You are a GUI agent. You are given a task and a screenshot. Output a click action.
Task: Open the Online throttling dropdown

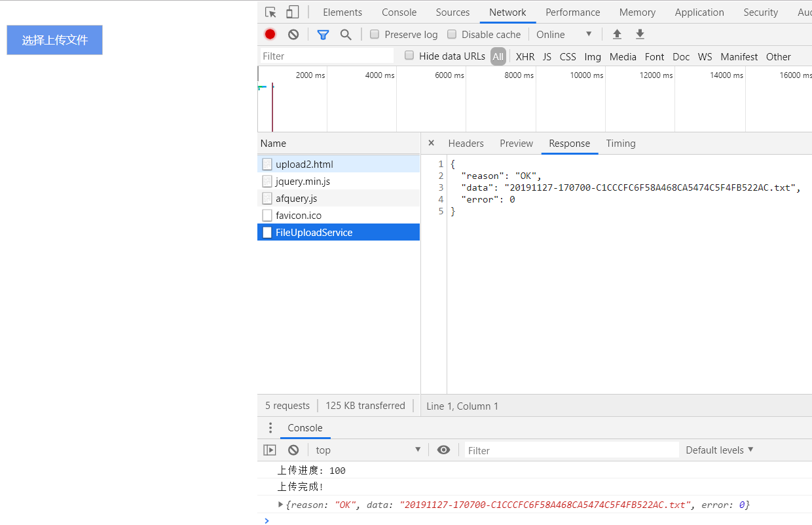pyautogui.click(x=564, y=34)
